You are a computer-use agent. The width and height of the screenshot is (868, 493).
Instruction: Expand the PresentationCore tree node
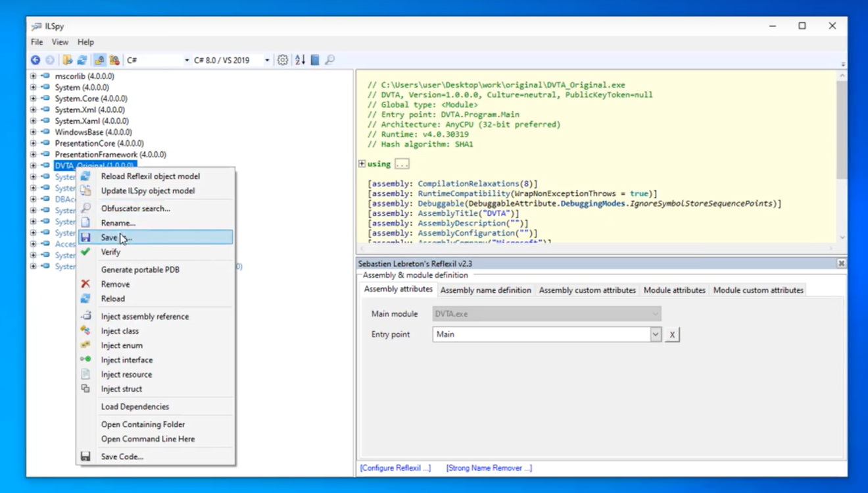point(33,143)
